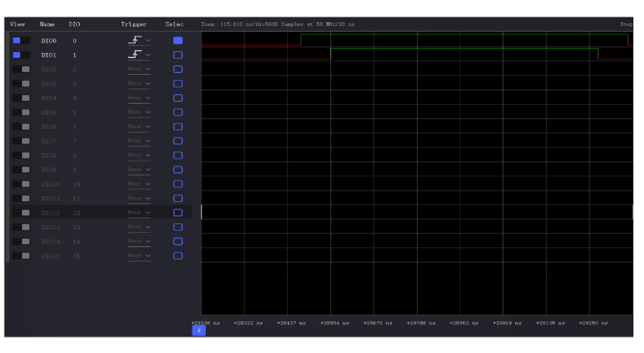The image size is (644, 353).
Task: Check the DIO7 select checkbox
Action: point(178,140)
